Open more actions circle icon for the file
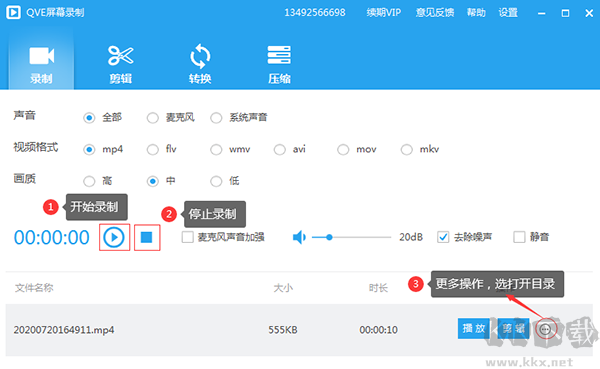Image resolution: width=600 pixels, height=369 pixels. pos(546,329)
